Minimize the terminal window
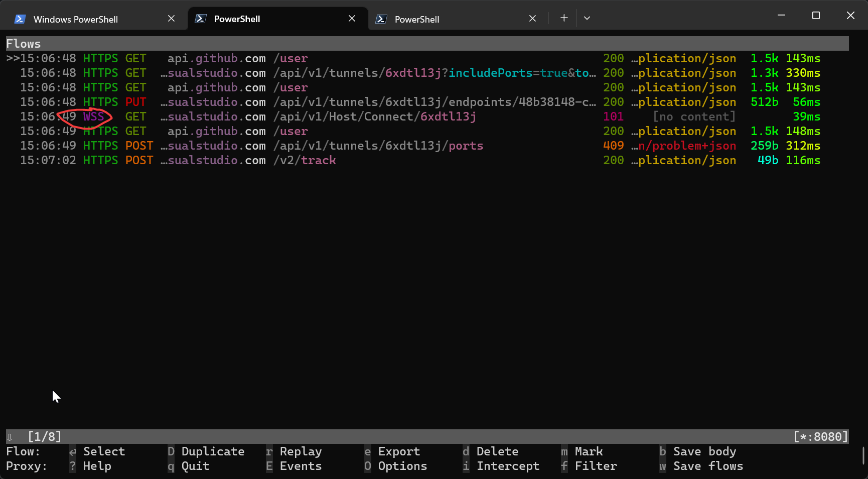 tap(781, 16)
